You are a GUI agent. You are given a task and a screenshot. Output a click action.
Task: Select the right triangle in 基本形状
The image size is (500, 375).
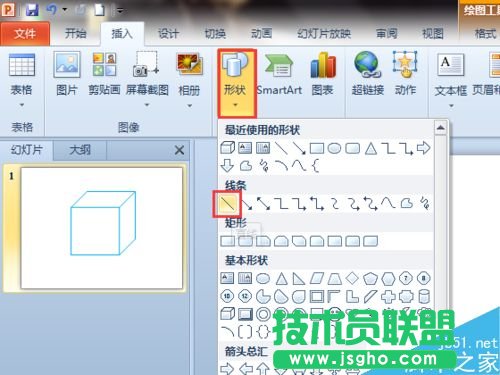299,278
